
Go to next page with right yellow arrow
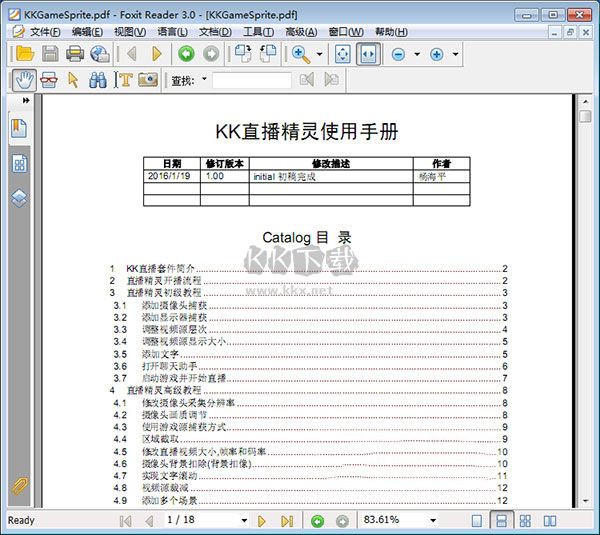point(157,54)
